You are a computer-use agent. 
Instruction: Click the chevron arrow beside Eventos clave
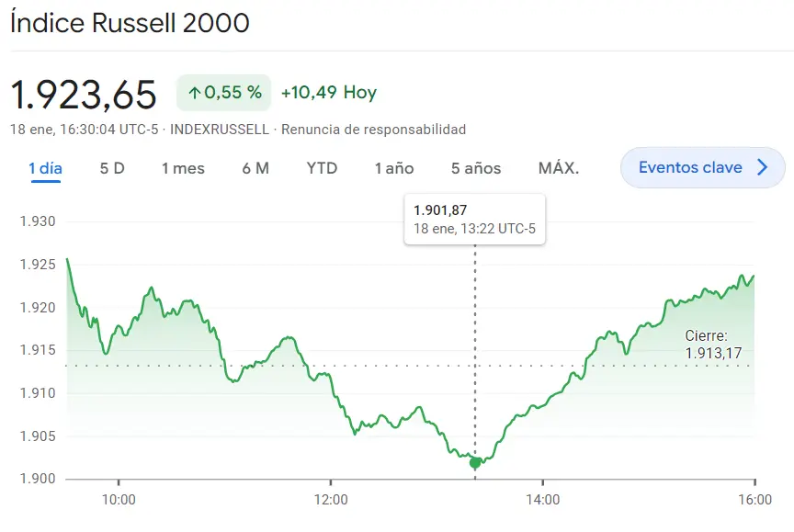tap(762, 167)
